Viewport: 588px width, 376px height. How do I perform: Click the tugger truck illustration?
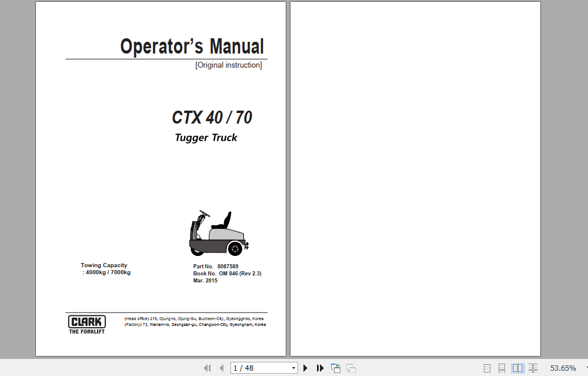click(x=219, y=233)
